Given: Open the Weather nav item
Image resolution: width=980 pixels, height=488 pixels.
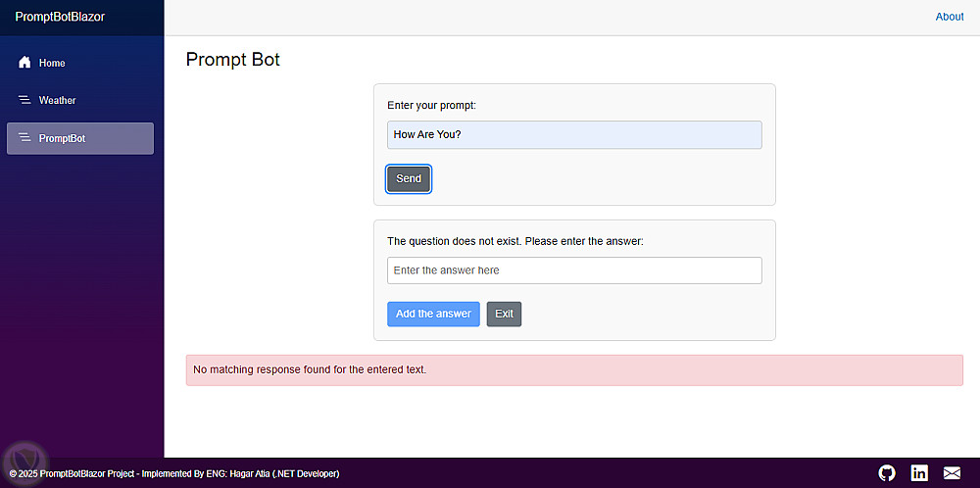Looking at the screenshot, I should (x=57, y=100).
